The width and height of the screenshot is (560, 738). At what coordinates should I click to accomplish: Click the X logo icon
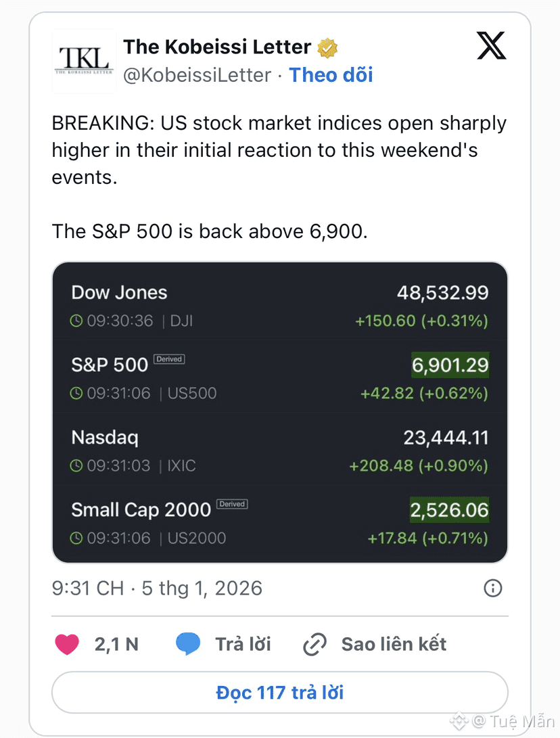pos(492,48)
